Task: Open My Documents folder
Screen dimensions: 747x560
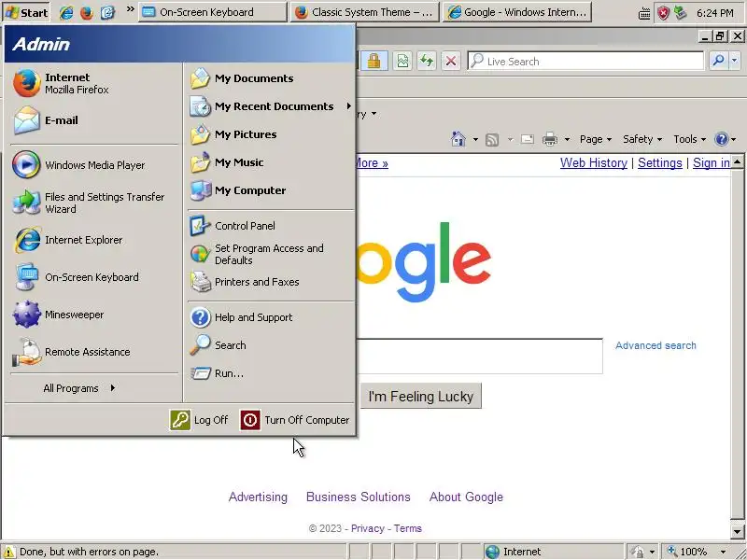Action: 271,78
